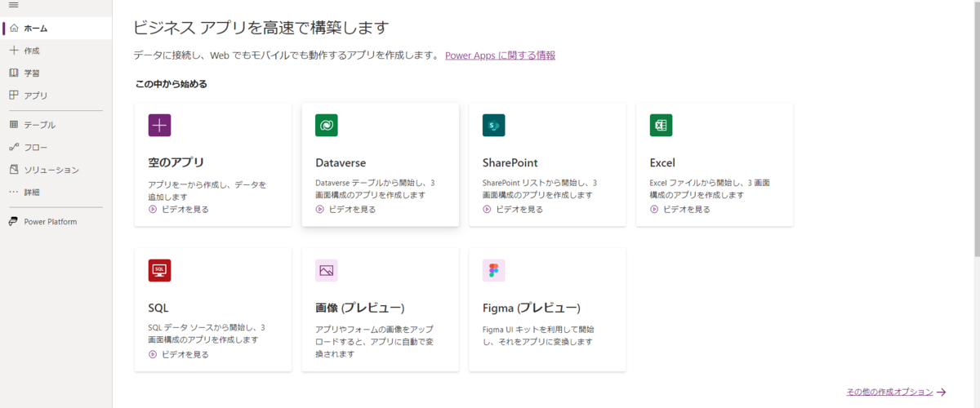Viewport: 980px width, 408px height.
Task: Select the 空のアプリ card title
Action: pos(176,162)
